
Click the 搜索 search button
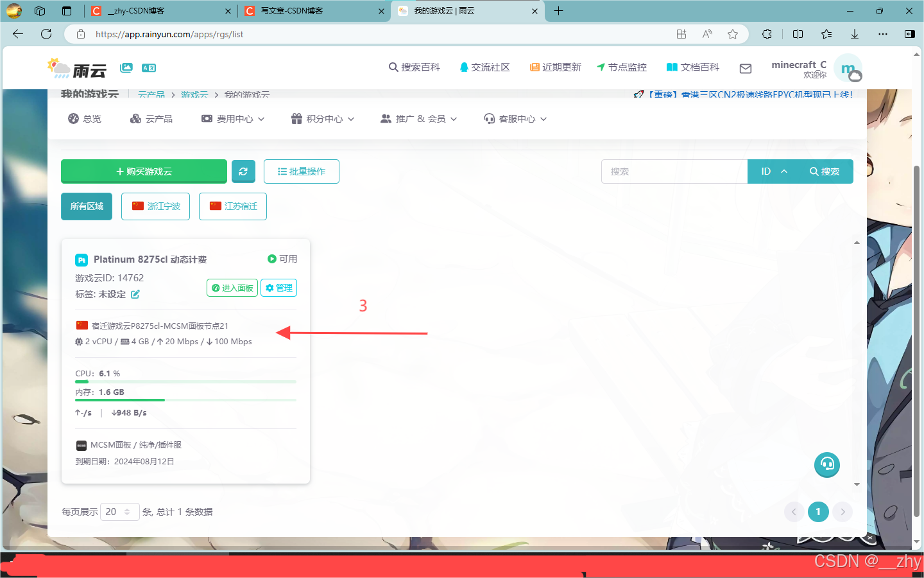pyautogui.click(x=825, y=171)
